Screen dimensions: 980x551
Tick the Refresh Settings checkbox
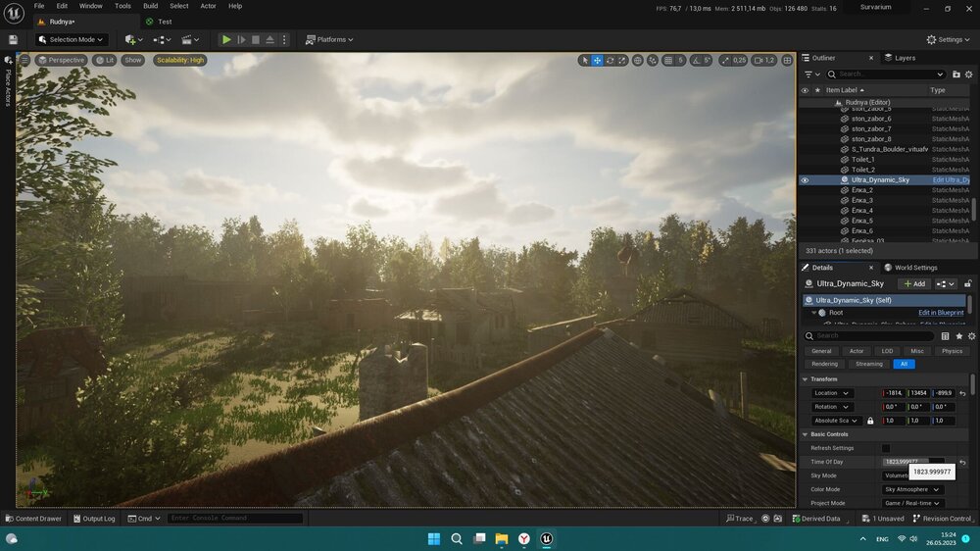pyautogui.click(x=886, y=448)
